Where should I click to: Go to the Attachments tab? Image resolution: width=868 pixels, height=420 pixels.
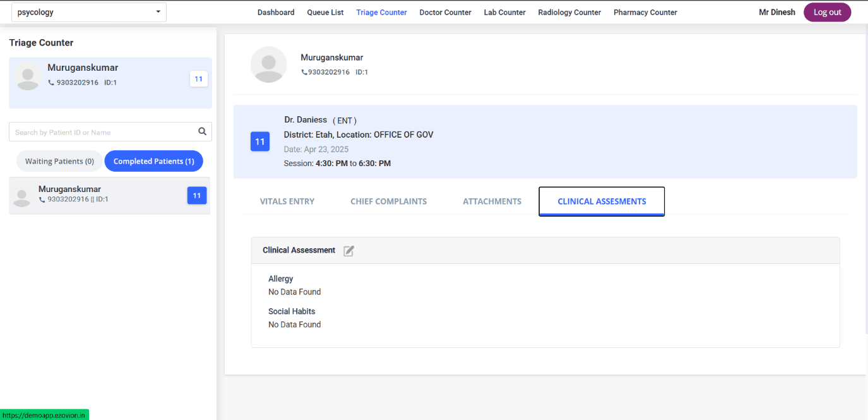click(492, 201)
